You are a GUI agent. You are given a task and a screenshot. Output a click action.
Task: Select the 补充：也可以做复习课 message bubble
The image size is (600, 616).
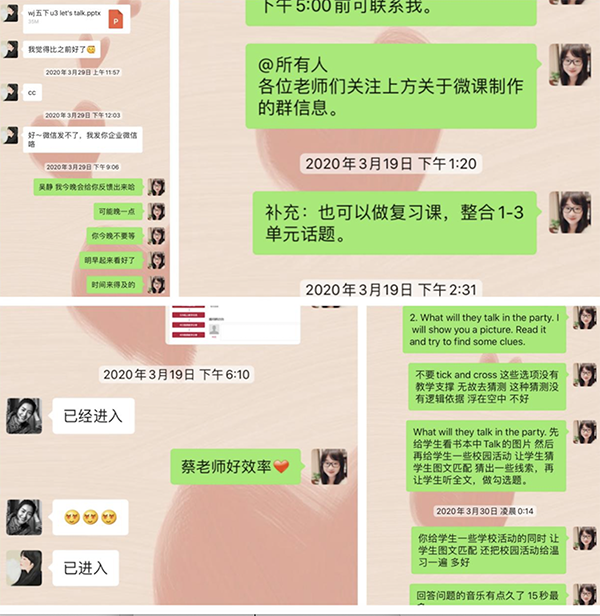coord(395,223)
